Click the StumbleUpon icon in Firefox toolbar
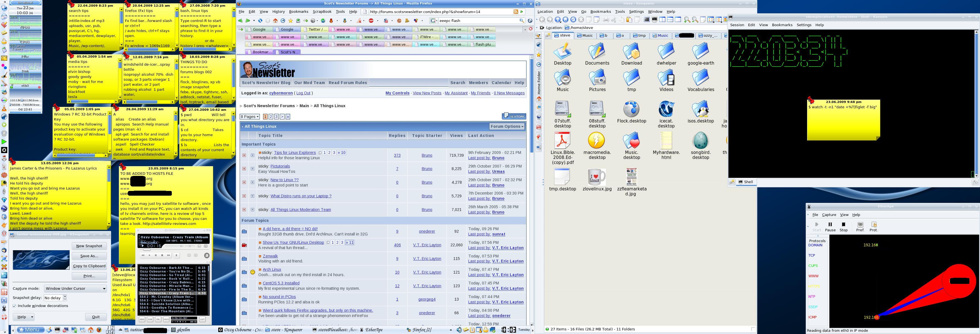The width and height of the screenshot is (980, 334). coord(323,21)
